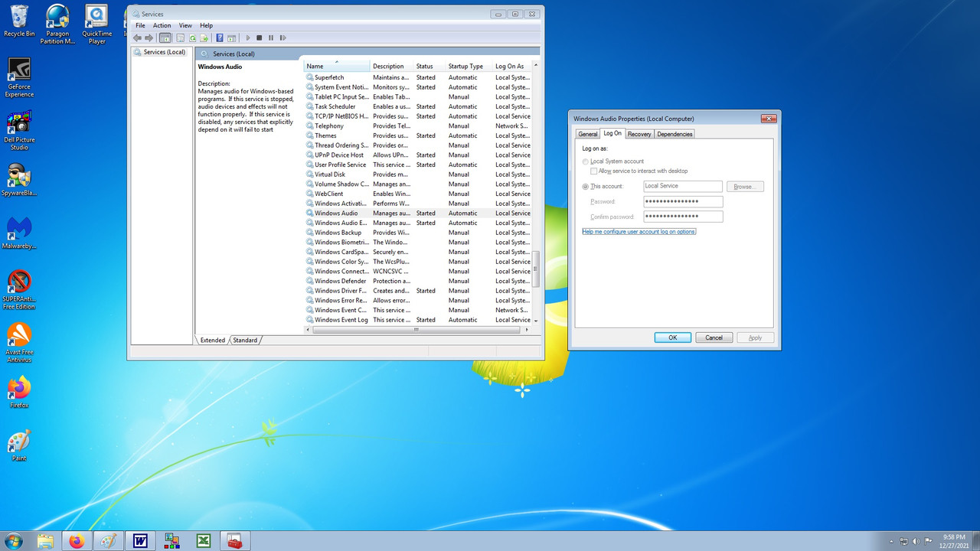Screen dimensions: 980x551
Task: Click Stop Service square icon
Action: click(260, 37)
